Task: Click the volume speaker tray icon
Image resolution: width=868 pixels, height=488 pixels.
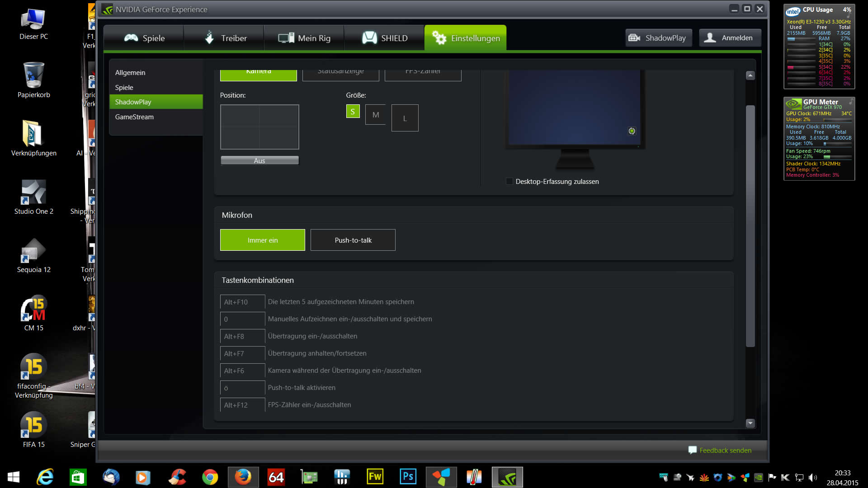Action: click(x=813, y=477)
